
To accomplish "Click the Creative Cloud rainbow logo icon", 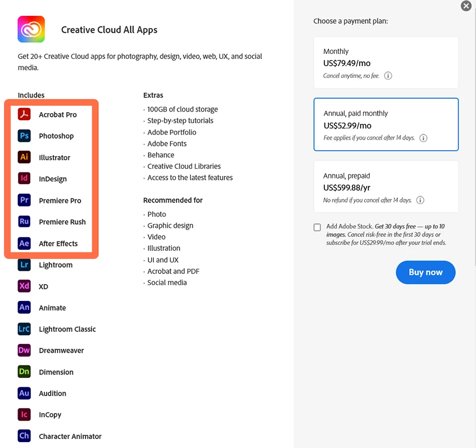I will click(31, 29).
